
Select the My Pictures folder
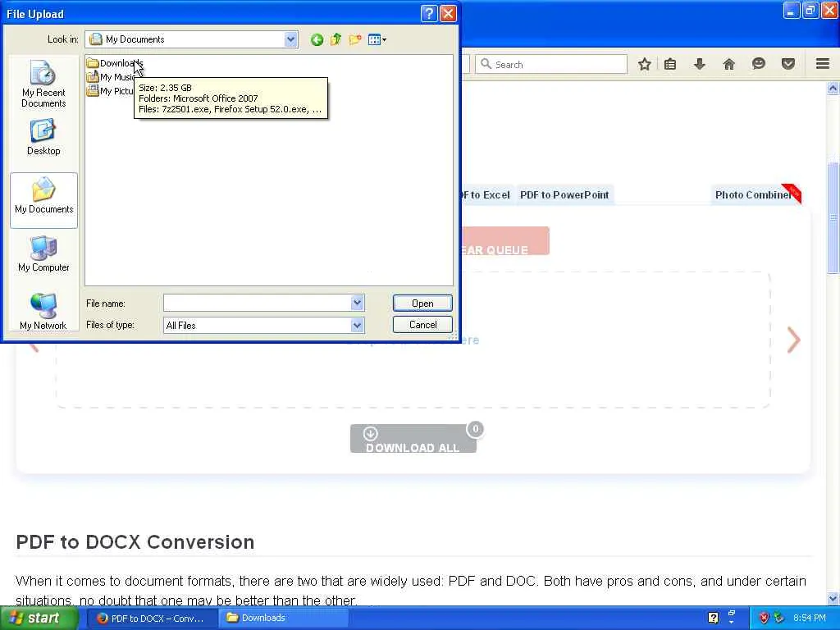pyautogui.click(x=111, y=91)
